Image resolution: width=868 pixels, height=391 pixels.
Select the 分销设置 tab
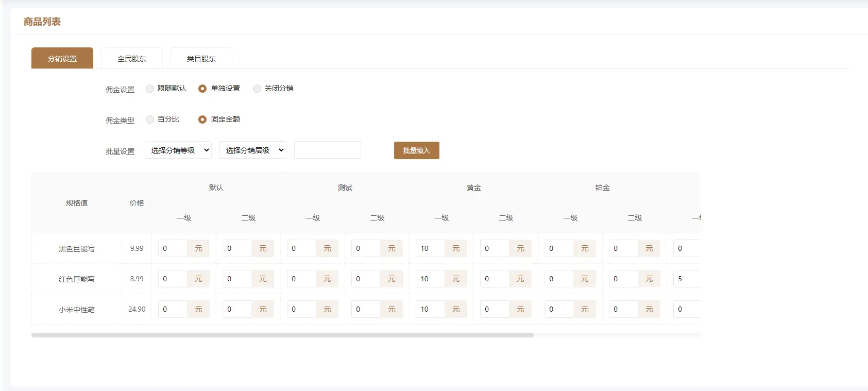point(62,58)
